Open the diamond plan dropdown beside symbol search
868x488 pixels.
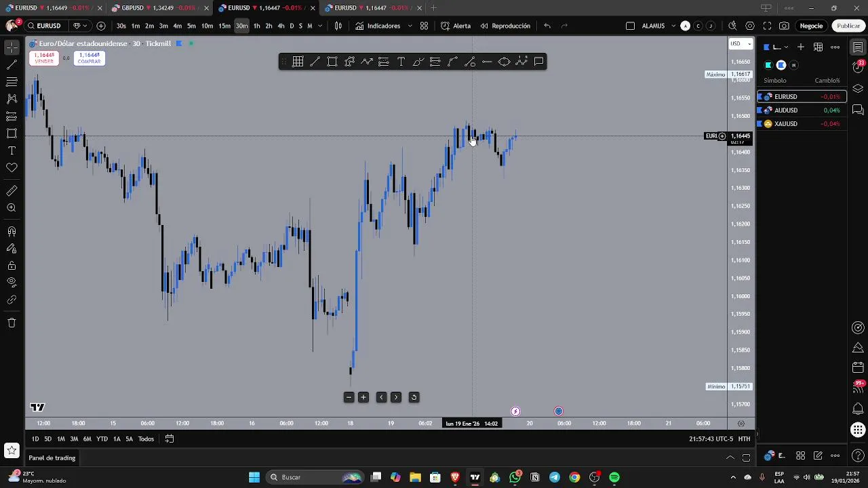(79, 26)
